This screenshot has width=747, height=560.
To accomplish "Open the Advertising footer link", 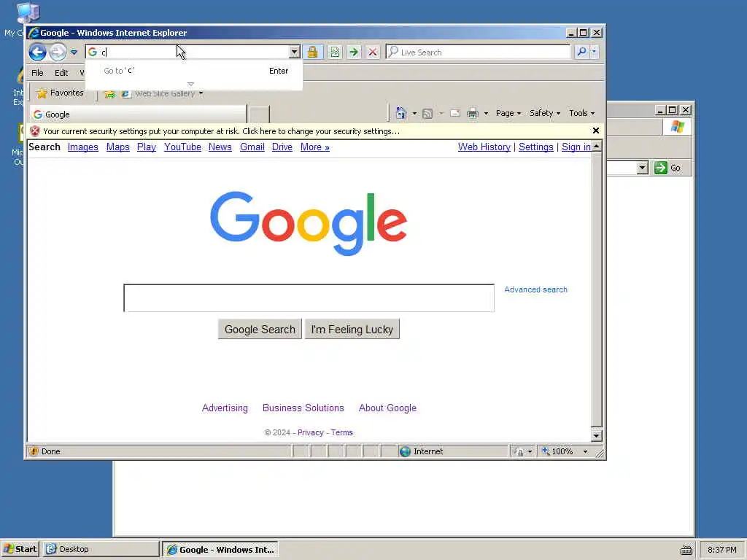I will tap(225, 408).
